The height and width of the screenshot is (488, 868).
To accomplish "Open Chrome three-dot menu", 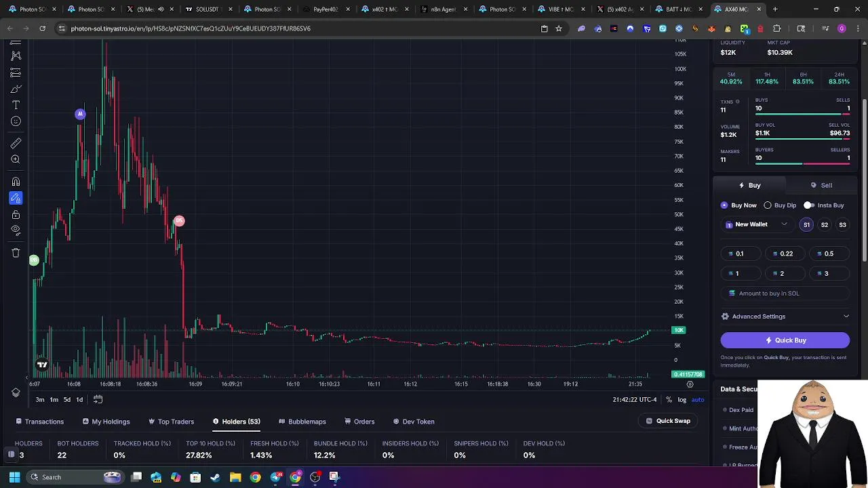I will 856,28.
